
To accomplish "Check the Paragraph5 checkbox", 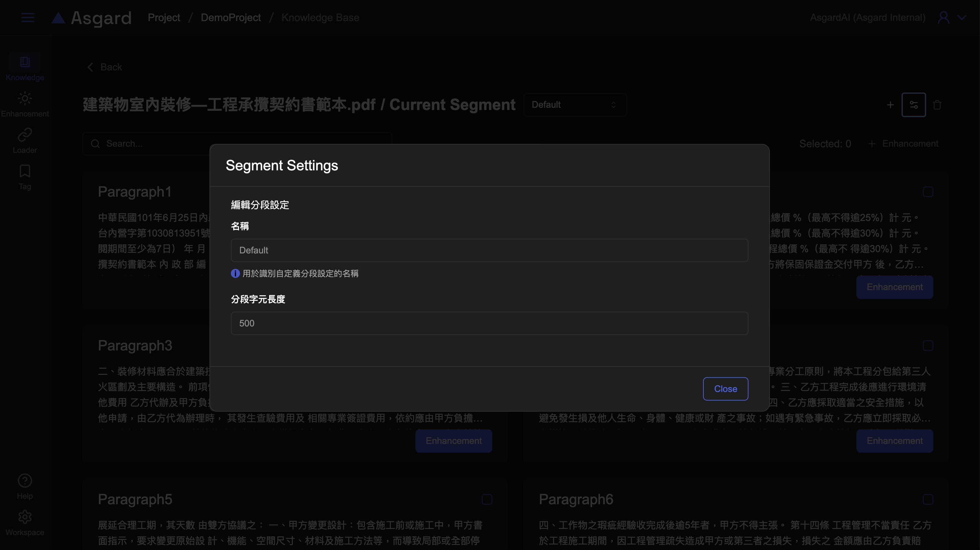I will point(487,499).
